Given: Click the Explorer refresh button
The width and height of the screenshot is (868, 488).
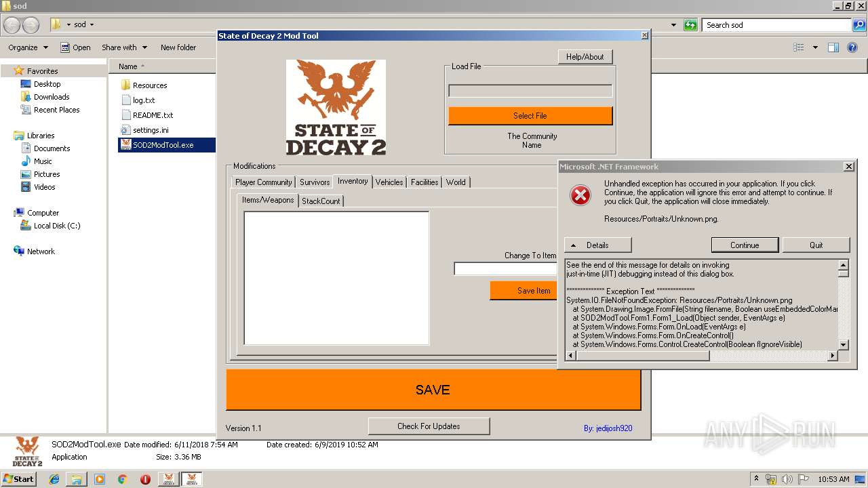Looking at the screenshot, I should pos(690,25).
